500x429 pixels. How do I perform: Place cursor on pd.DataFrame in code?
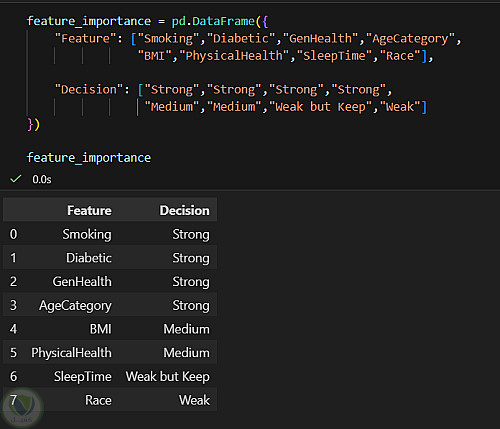click(213, 21)
